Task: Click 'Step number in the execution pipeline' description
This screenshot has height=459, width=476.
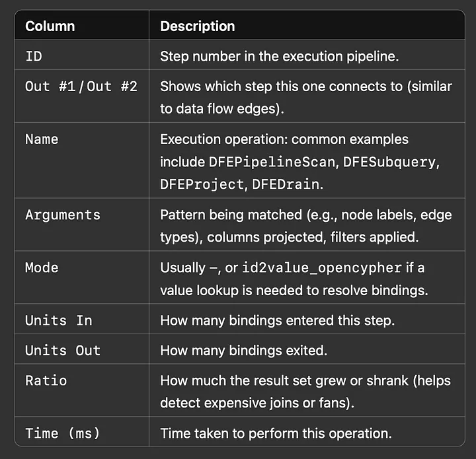Action: [280, 56]
